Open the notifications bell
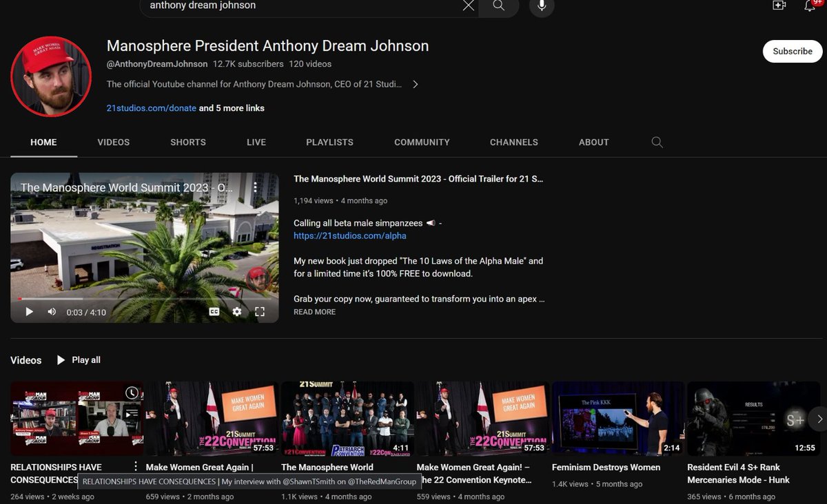 tap(810, 5)
